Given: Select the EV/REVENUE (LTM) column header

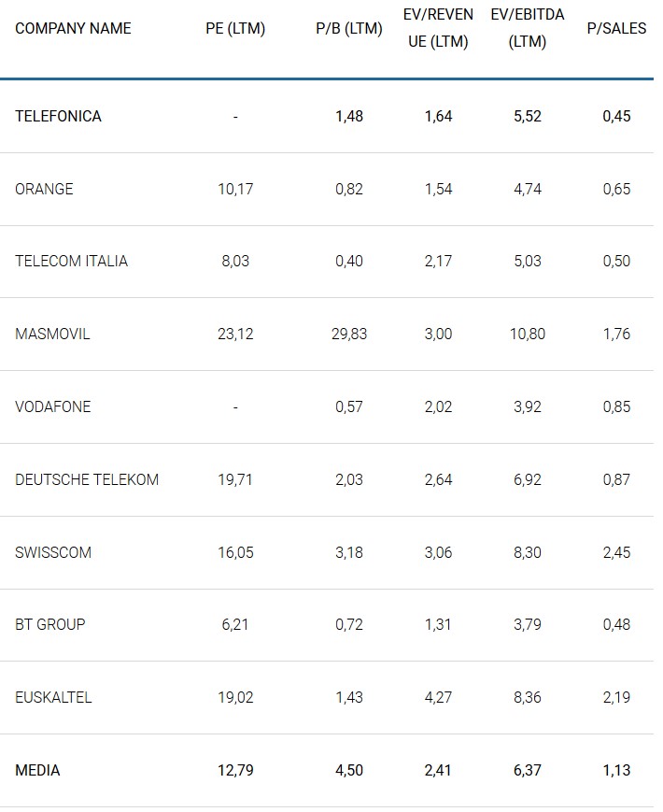Looking at the screenshot, I should pyautogui.click(x=438, y=29).
